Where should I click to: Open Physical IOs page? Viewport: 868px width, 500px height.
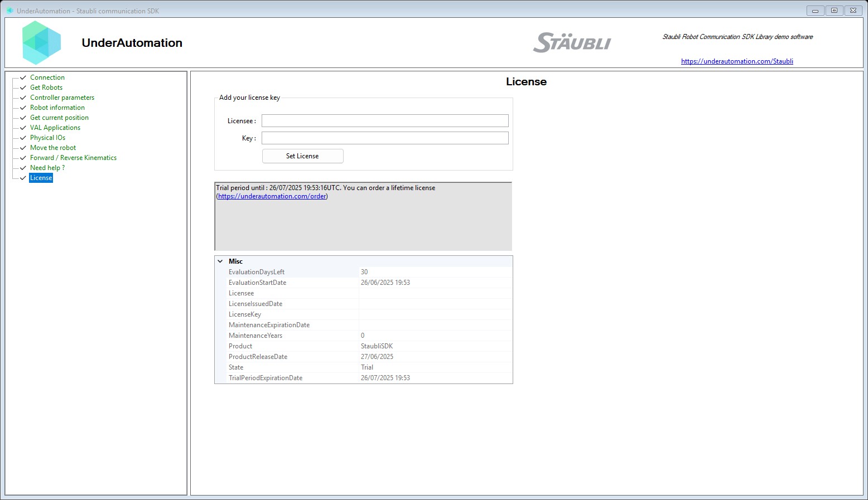pos(47,138)
